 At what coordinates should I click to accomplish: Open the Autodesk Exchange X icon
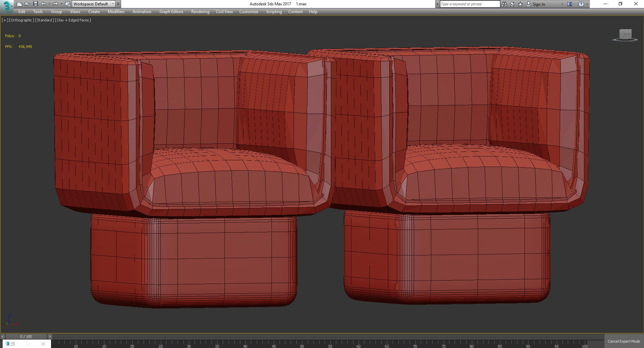(569, 4)
